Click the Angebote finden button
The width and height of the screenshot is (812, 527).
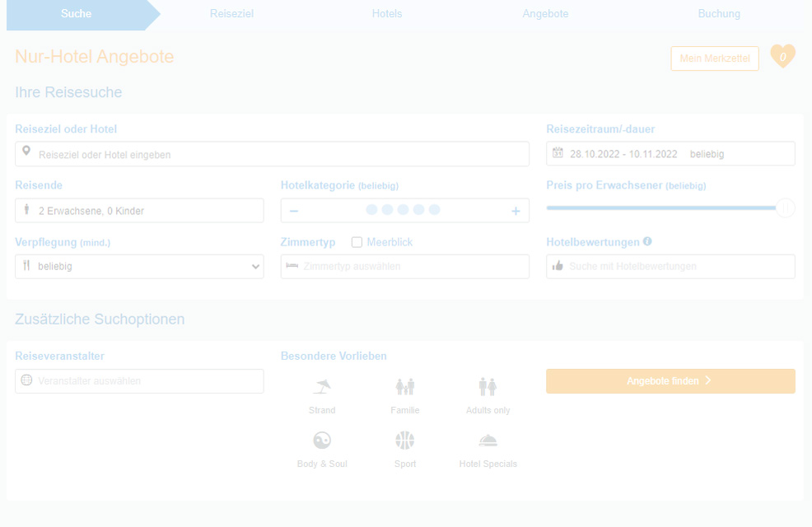click(670, 381)
